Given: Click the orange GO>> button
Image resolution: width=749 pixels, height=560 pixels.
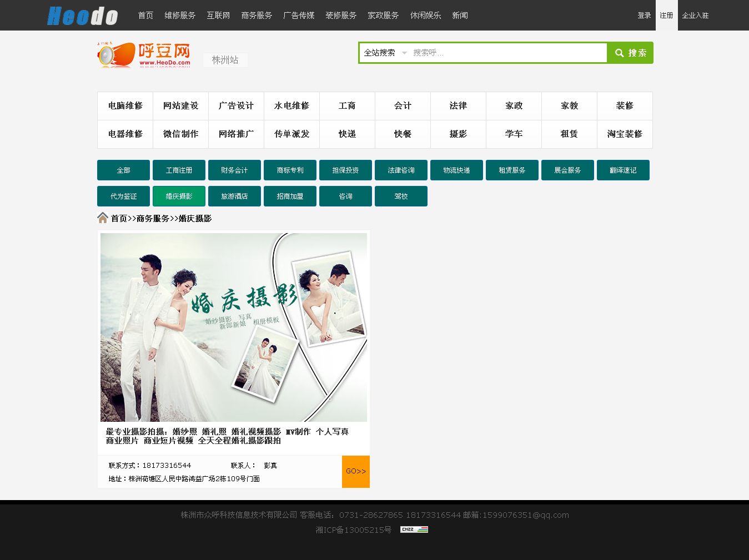Looking at the screenshot, I should pos(355,471).
